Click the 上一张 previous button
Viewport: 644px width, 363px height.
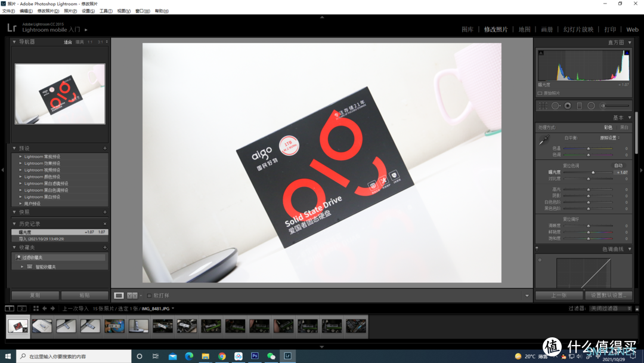(559, 295)
